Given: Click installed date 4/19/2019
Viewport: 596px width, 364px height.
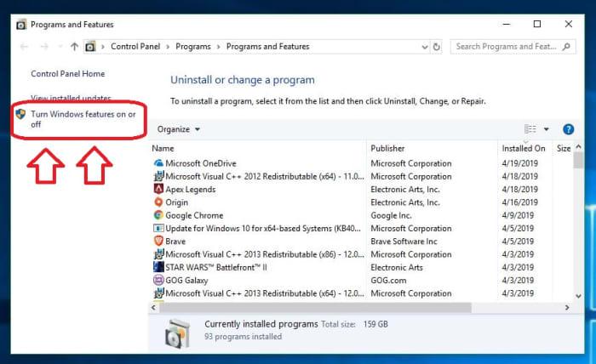Looking at the screenshot, I should [519, 163].
